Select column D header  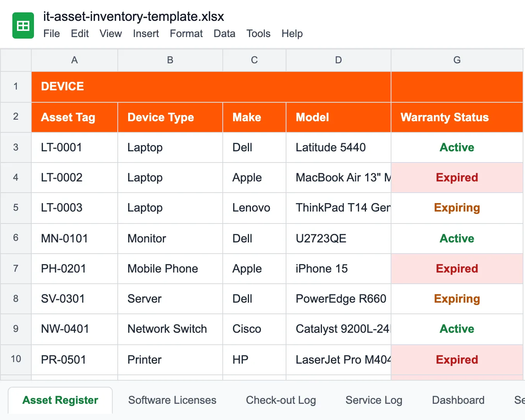pos(339,60)
